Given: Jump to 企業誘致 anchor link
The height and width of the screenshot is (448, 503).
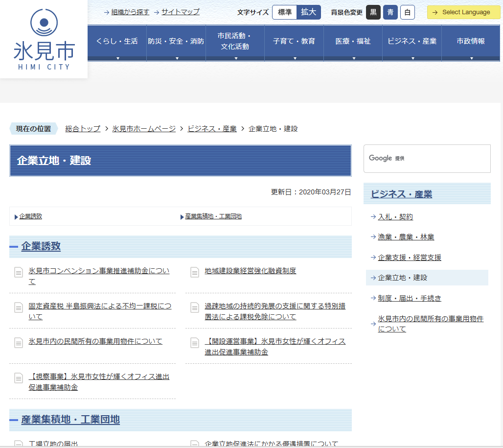Looking at the screenshot, I should point(30,216).
